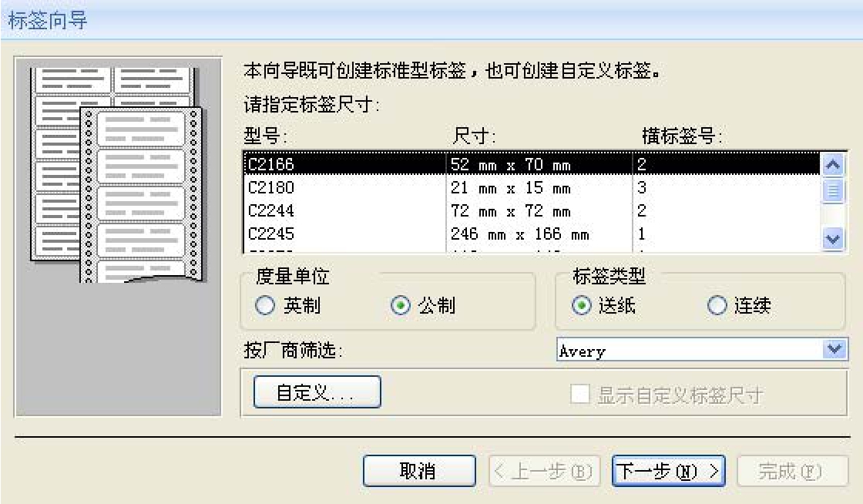The width and height of the screenshot is (863, 504).
Task: Click the 下一步 (Next) button
Action: (669, 472)
